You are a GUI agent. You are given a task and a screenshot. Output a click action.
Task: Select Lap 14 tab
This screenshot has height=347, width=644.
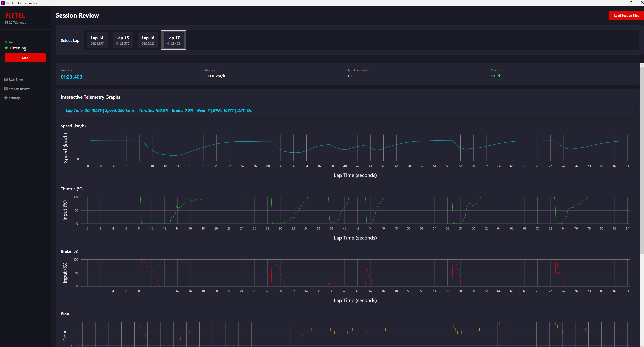[97, 40]
